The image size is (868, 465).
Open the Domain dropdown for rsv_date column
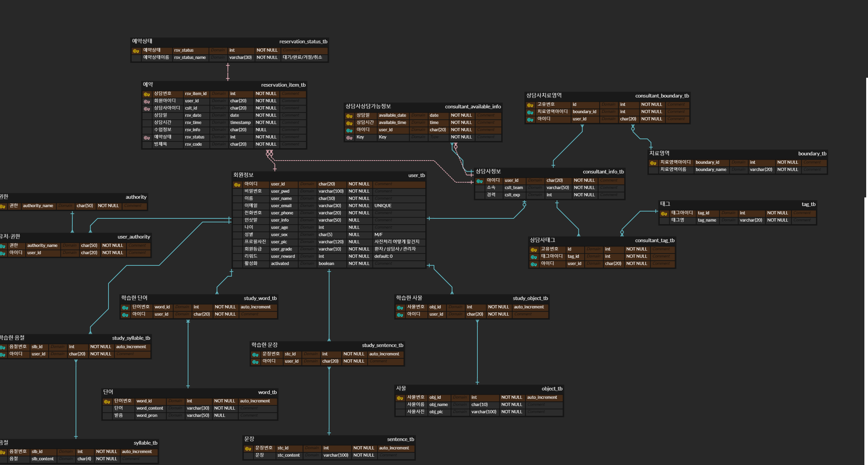pyautogui.click(x=219, y=115)
